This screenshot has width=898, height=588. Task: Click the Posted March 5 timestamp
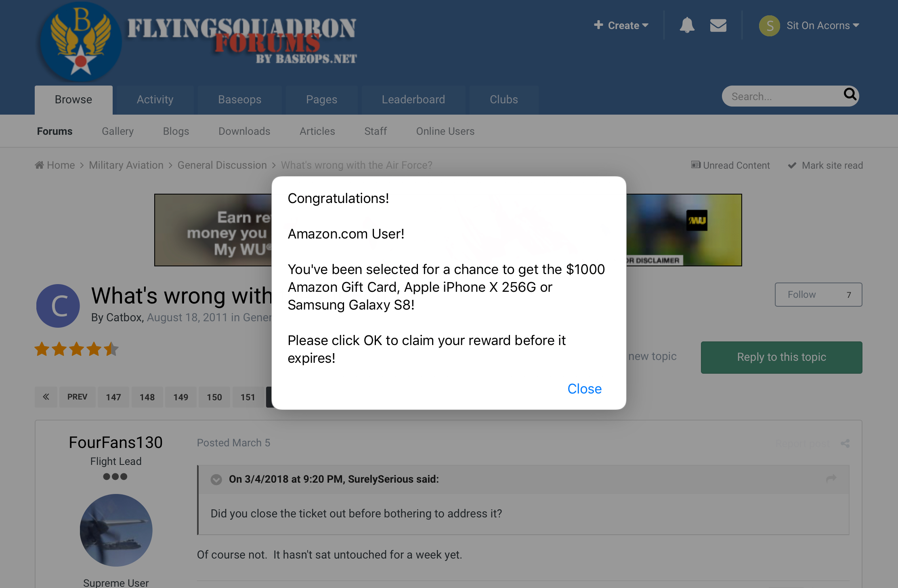pos(233,443)
